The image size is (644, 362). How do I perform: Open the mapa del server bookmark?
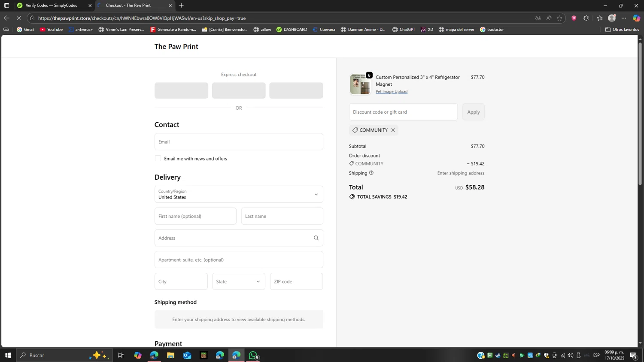456,30
